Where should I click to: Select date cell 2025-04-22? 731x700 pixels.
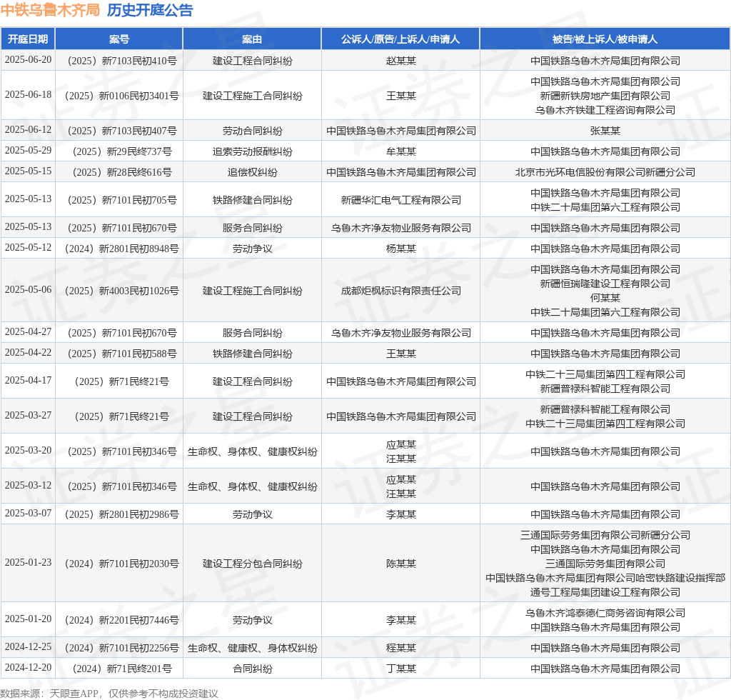tap(28, 353)
